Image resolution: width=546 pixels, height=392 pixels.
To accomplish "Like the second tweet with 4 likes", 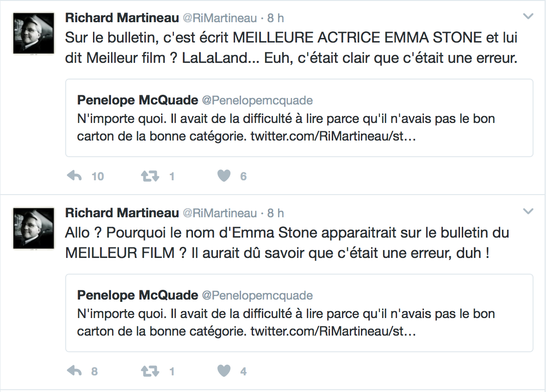I will click(224, 371).
